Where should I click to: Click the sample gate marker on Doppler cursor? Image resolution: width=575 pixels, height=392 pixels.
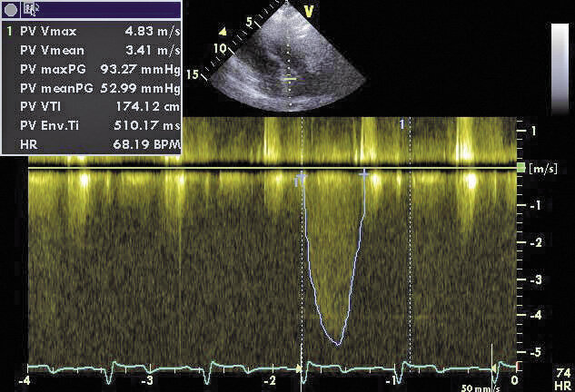[x=290, y=80]
